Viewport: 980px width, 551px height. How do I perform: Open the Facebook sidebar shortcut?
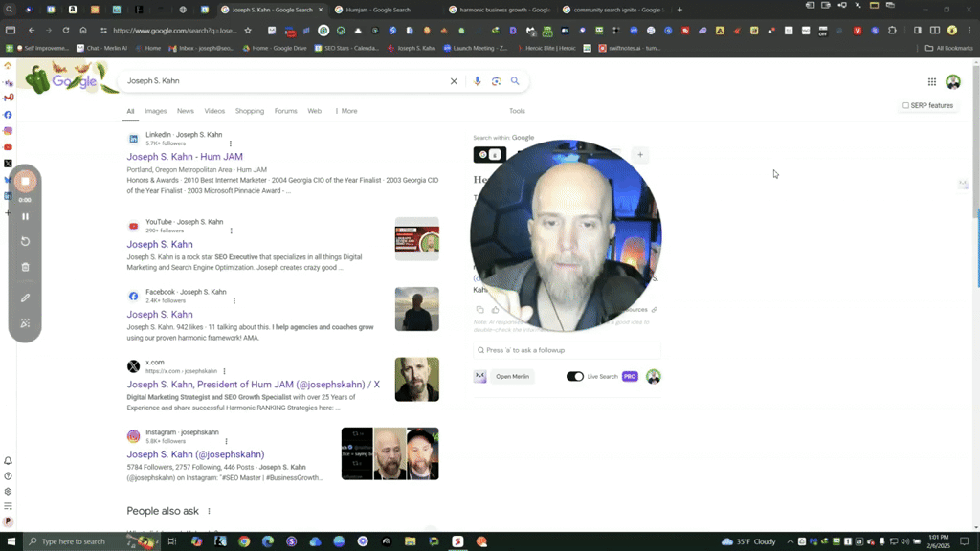click(8, 115)
